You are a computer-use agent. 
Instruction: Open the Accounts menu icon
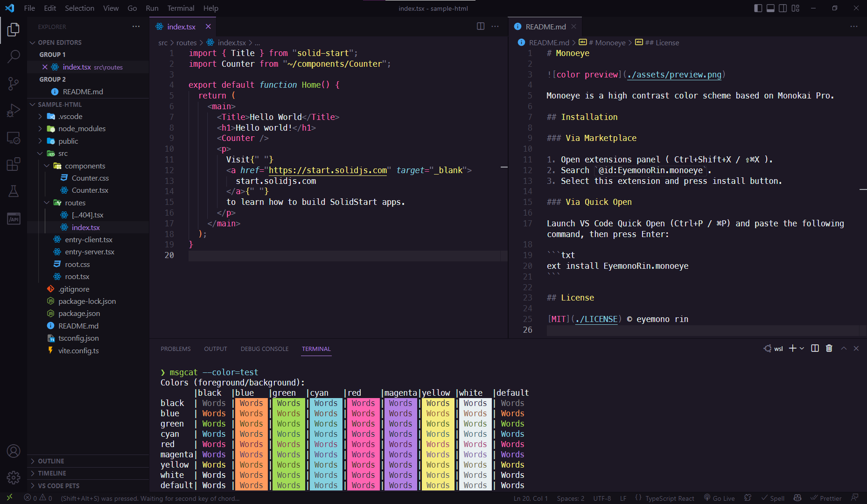(14, 451)
